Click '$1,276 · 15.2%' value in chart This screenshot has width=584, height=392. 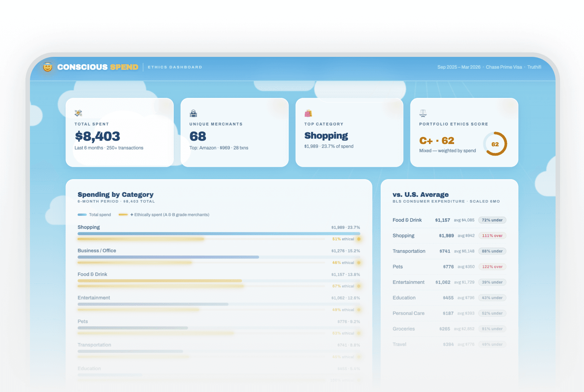point(346,251)
